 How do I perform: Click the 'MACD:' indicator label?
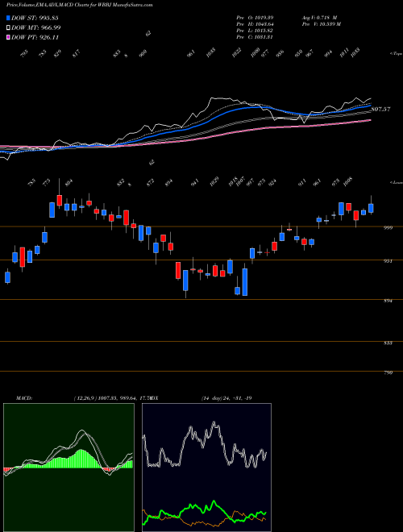[24, 398]
